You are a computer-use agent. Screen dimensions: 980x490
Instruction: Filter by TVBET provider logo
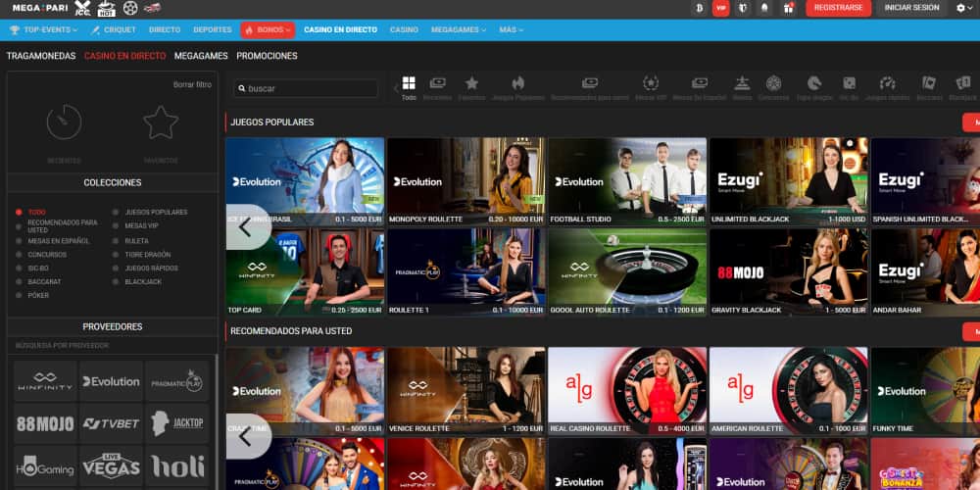click(x=112, y=423)
